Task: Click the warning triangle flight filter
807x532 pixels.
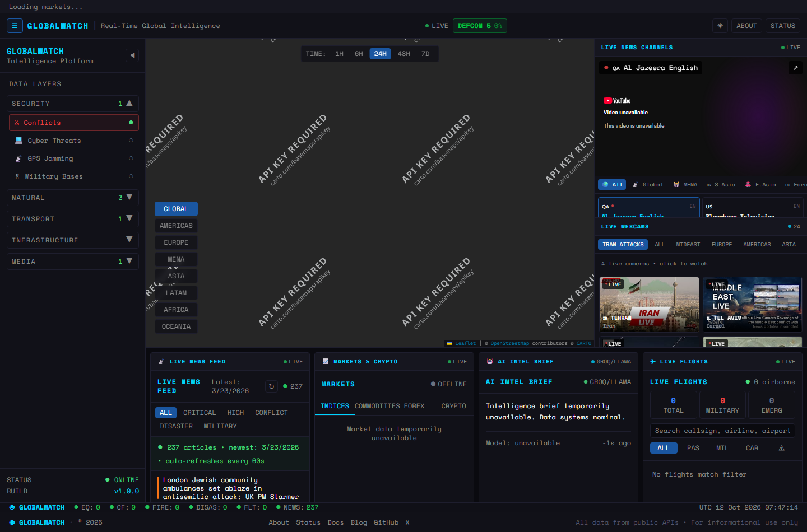Action: pyautogui.click(x=781, y=448)
